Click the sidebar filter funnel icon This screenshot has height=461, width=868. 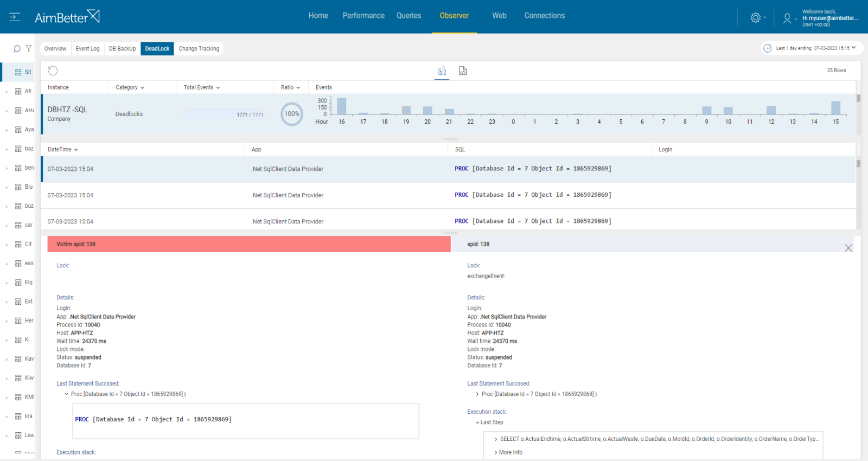29,49
